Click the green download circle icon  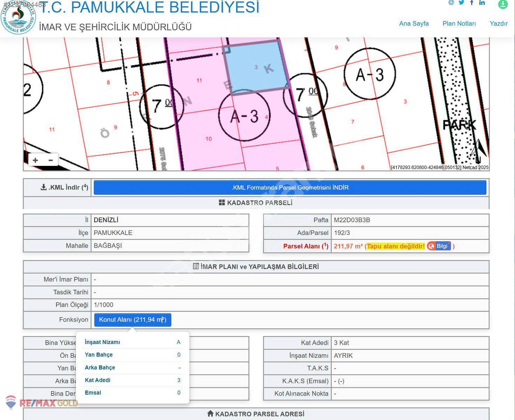pyautogui.click(x=503, y=4)
